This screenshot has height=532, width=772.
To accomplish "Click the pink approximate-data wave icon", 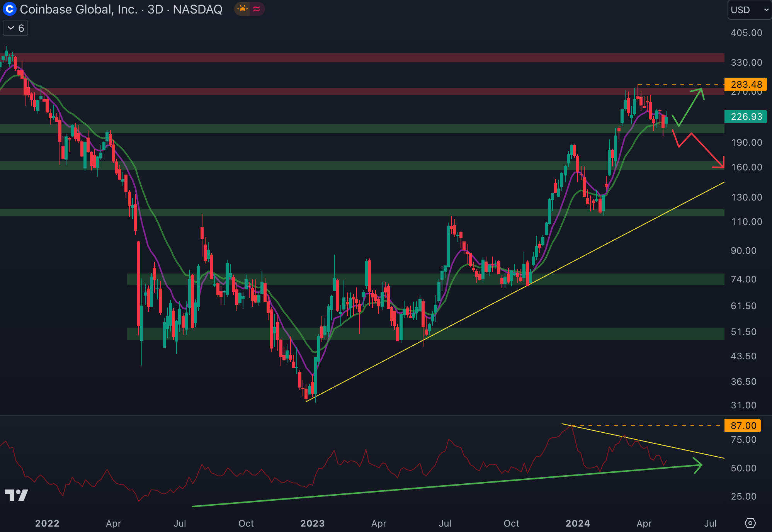I will 257,9.
